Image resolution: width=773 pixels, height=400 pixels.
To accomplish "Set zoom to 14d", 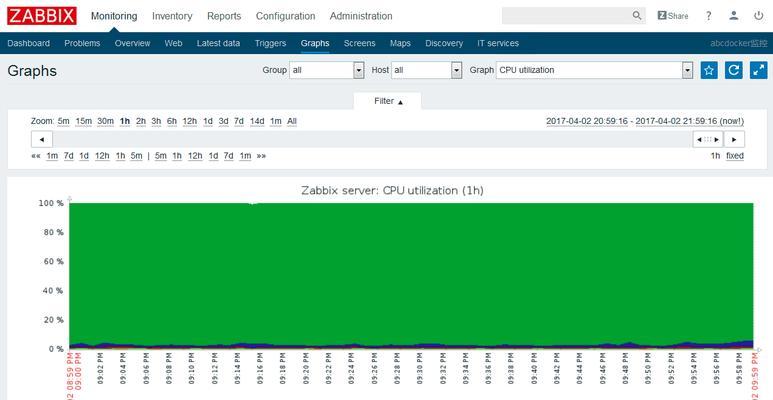I will pyautogui.click(x=257, y=121).
